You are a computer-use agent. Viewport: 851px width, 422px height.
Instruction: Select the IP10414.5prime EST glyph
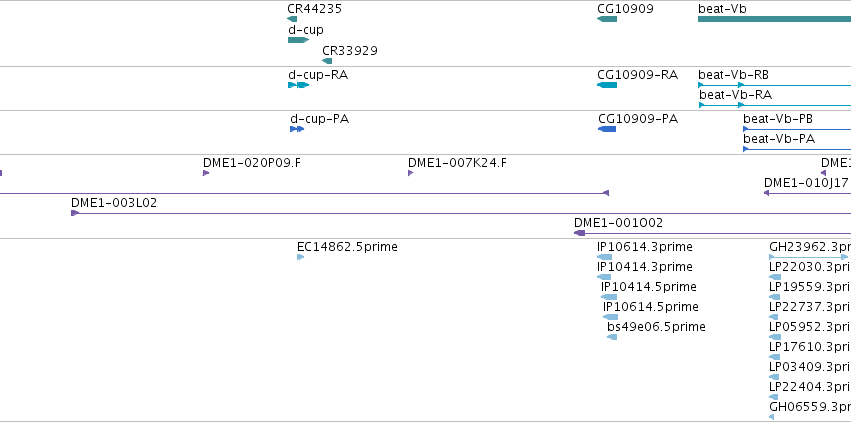pyautogui.click(x=609, y=297)
